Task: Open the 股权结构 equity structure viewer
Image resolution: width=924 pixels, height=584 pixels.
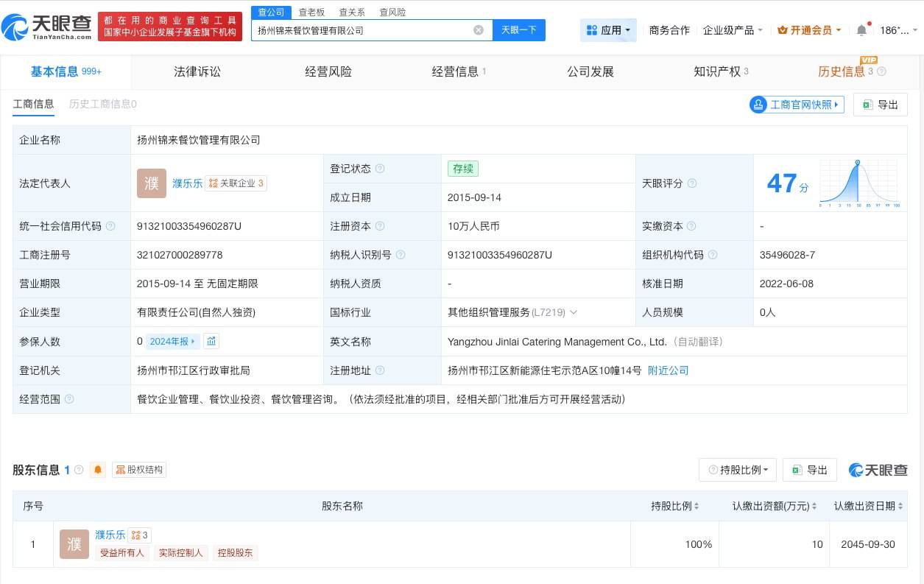Action: 138,470
